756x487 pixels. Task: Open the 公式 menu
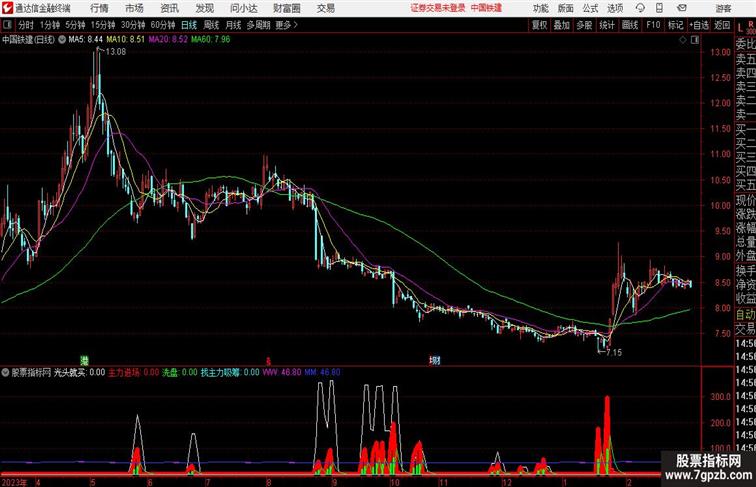point(590,8)
